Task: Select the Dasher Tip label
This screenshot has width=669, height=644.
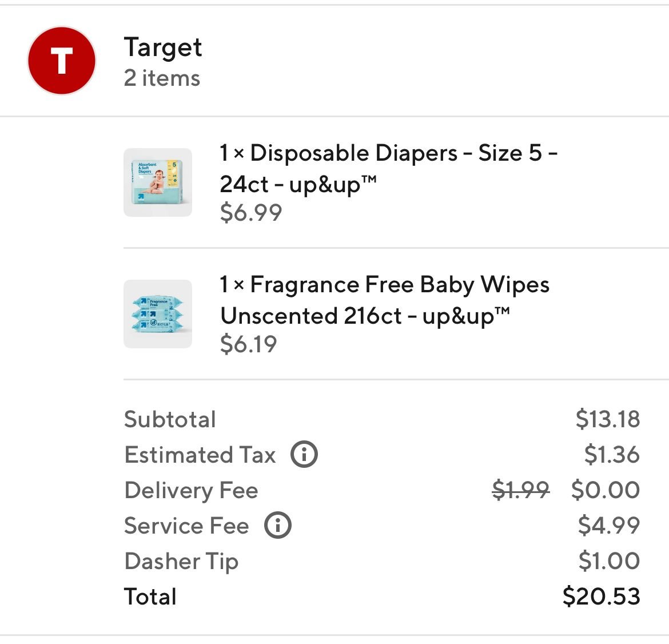Action: (181, 562)
